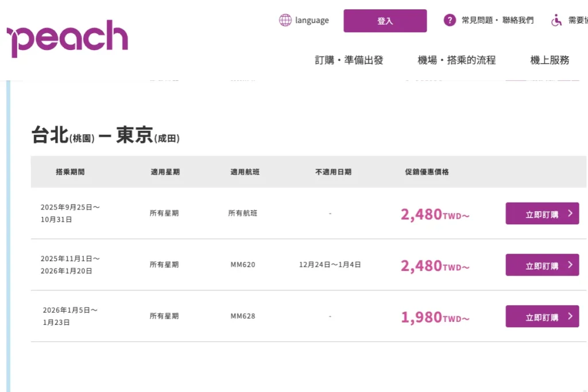Click chevron arrow on MM620 row button
The image size is (588, 392).
(570, 265)
